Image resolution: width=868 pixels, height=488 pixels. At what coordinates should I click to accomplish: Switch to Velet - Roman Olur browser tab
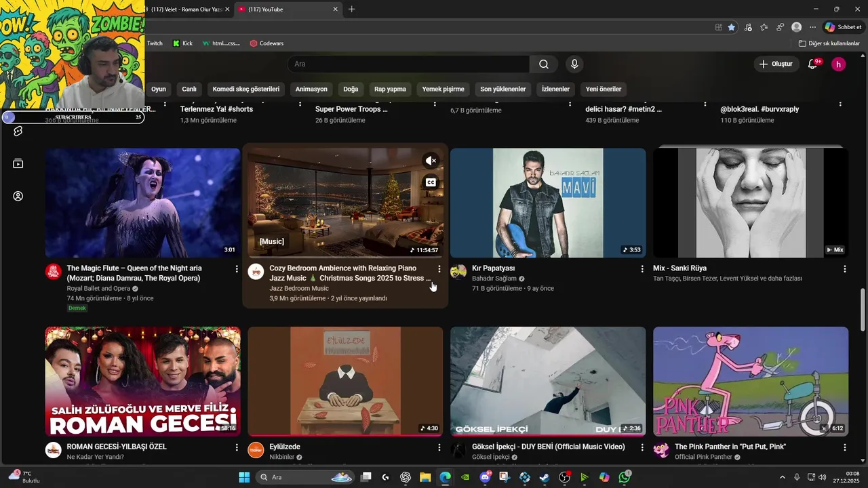point(186,9)
